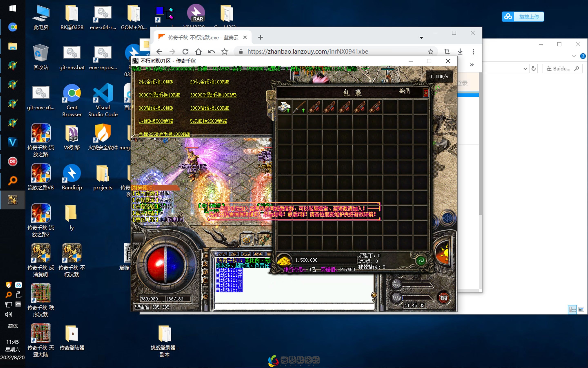Screen dimensions: 588x368
Task: Click the @ private message chat icon
Action: 206,297
